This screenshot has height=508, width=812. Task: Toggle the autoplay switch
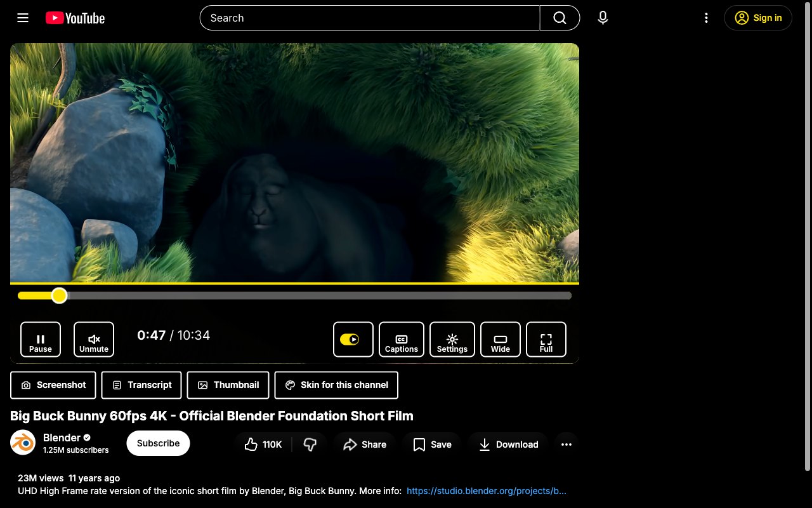(x=353, y=340)
